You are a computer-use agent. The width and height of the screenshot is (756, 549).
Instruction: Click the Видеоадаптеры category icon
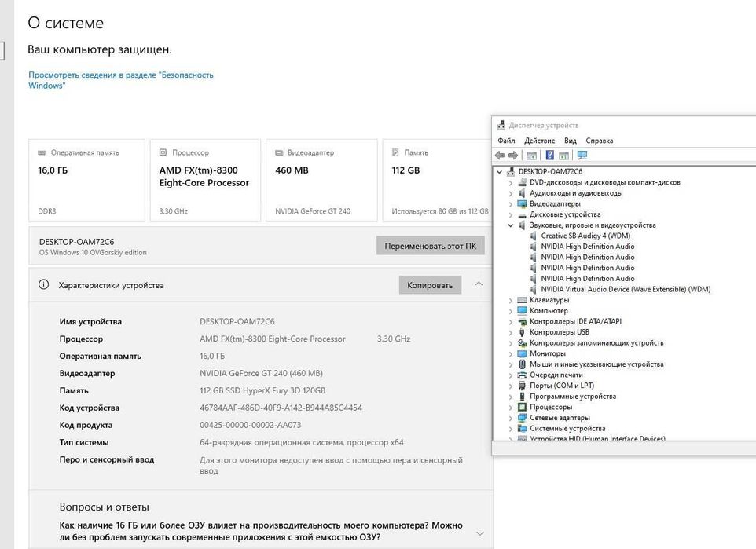tap(522, 203)
